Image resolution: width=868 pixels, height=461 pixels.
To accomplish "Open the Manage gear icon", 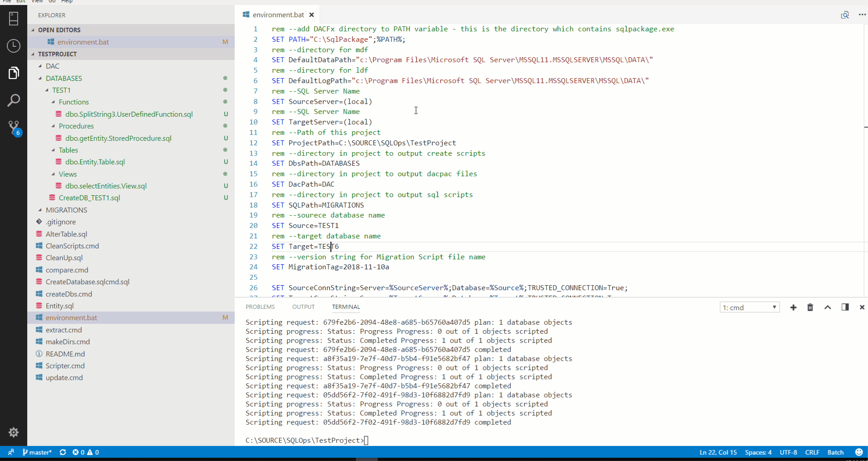I will click(14, 432).
